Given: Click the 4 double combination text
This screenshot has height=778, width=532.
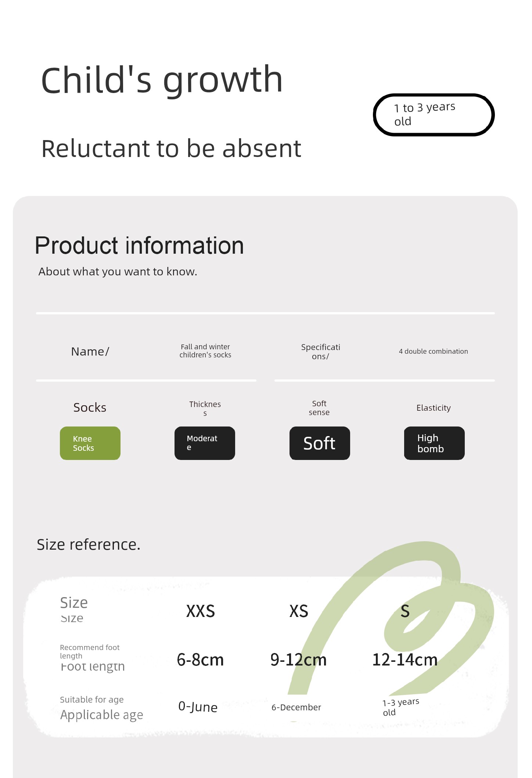Looking at the screenshot, I should click(x=434, y=351).
